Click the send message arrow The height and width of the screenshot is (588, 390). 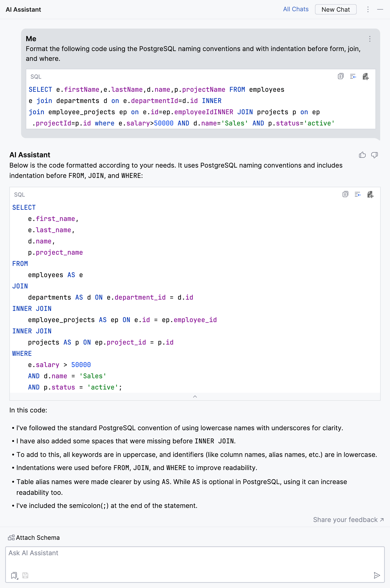[377, 575]
